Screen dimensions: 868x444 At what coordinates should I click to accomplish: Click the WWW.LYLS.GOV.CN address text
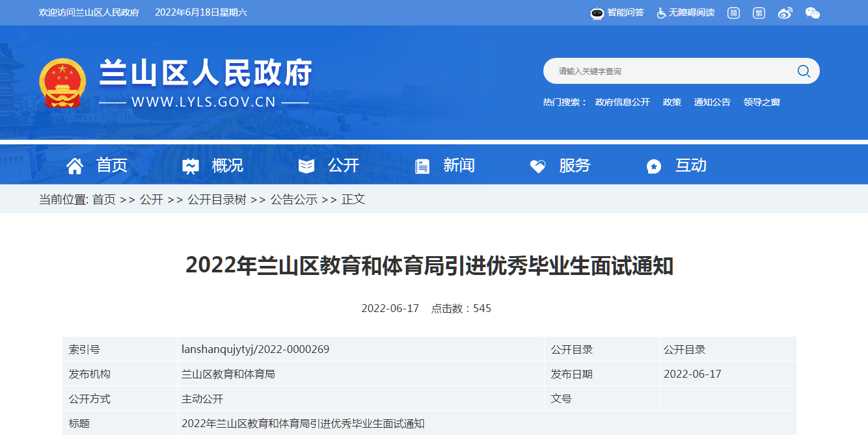point(204,102)
